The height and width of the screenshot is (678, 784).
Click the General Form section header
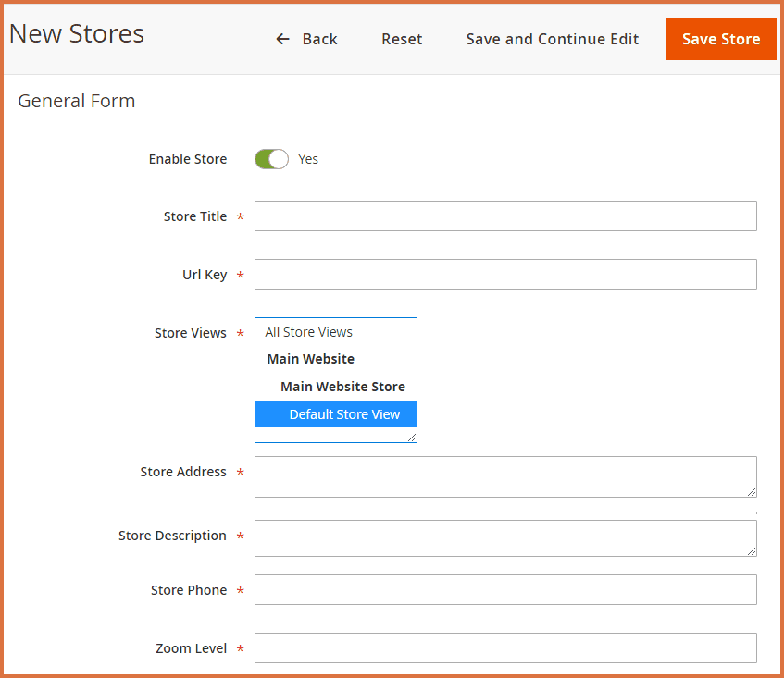(x=76, y=100)
